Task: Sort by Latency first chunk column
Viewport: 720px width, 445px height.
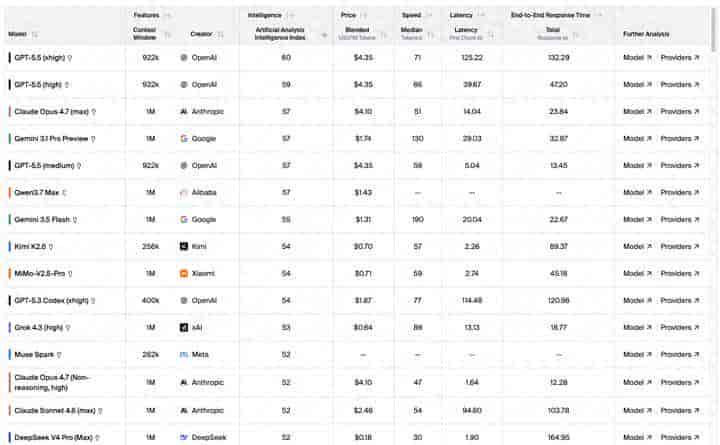Action: [491, 34]
